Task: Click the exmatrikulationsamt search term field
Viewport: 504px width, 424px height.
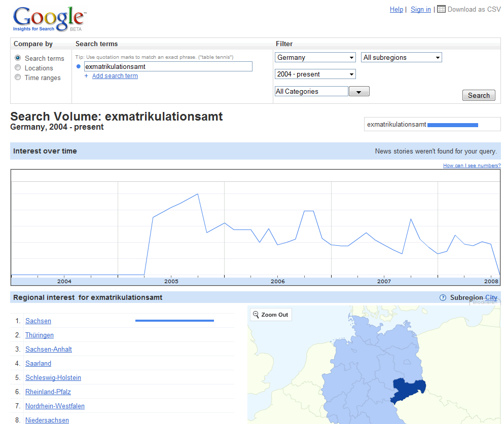Action: click(167, 66)
